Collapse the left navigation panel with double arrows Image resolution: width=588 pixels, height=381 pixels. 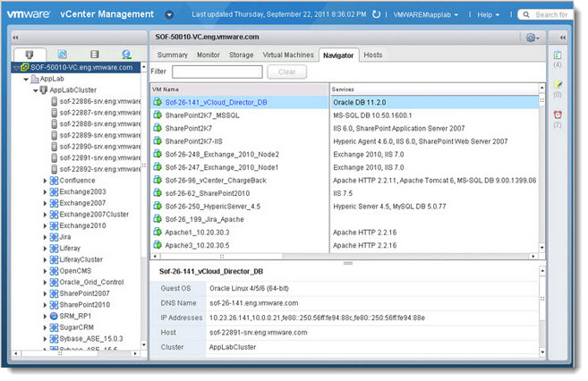(15, 38)
